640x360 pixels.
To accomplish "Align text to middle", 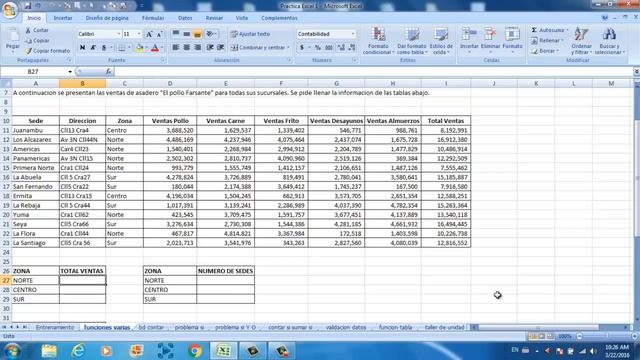I will coord(187,34).
